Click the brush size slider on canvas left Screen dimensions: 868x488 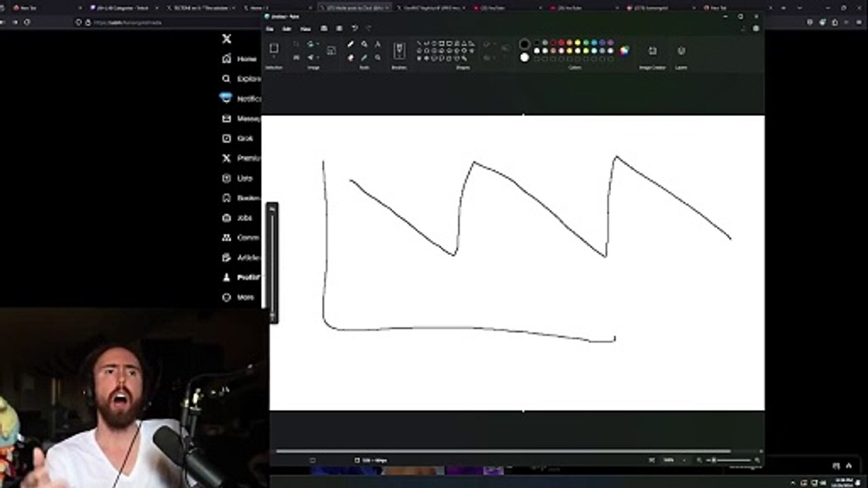coord(272,263)
